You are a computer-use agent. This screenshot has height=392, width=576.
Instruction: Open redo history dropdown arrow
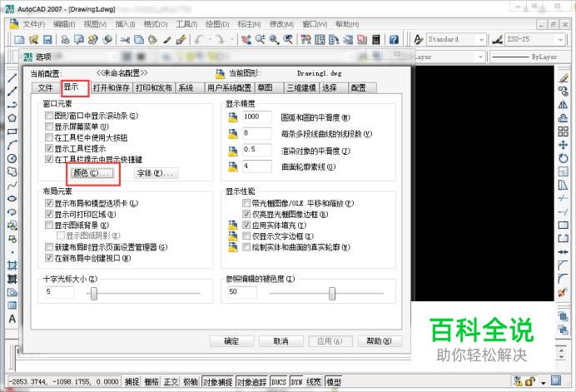pyautogui.click(x=231, y=39)
